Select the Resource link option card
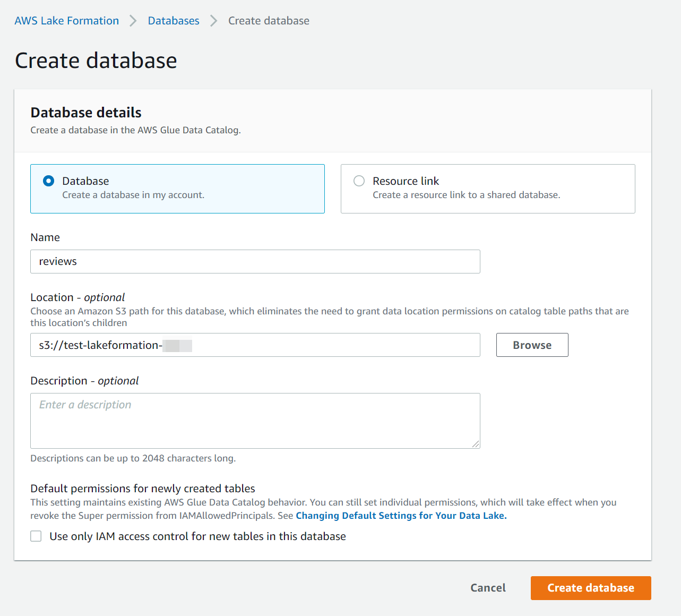The image size is (681, 616). 488,189
